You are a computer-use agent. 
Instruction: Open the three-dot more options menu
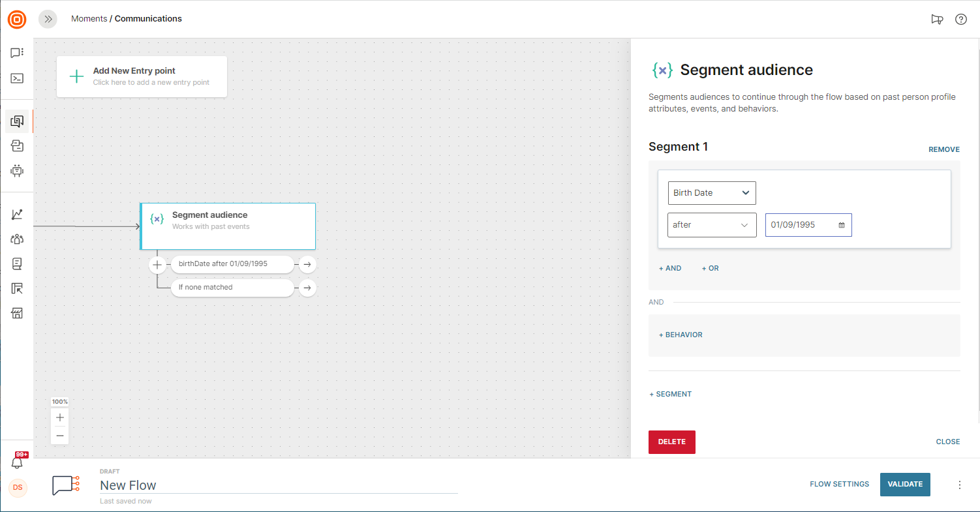tap(959, 485)
